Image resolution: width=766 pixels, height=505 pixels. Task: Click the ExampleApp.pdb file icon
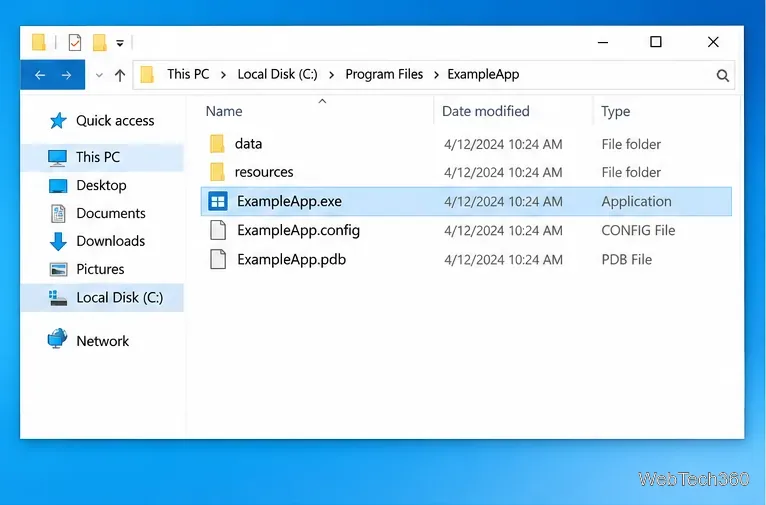[218, 259]
